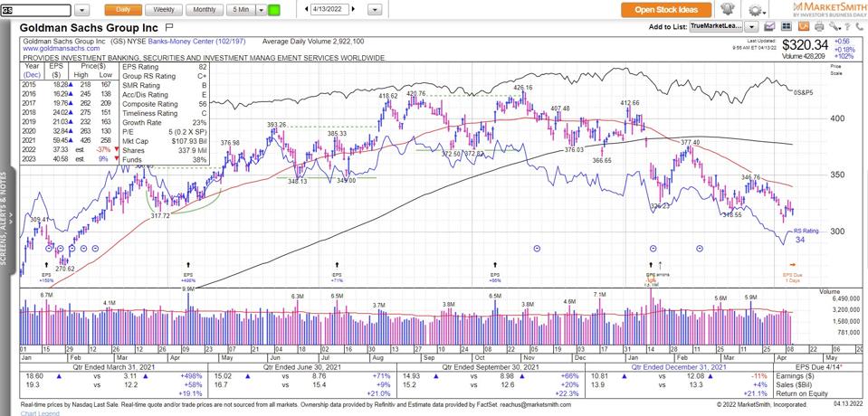Viewport: 868px width, 416px height.
Task: Open the 5 Min interval dropdown arrow
Action: pyautogui.click(x=262, y=10)
